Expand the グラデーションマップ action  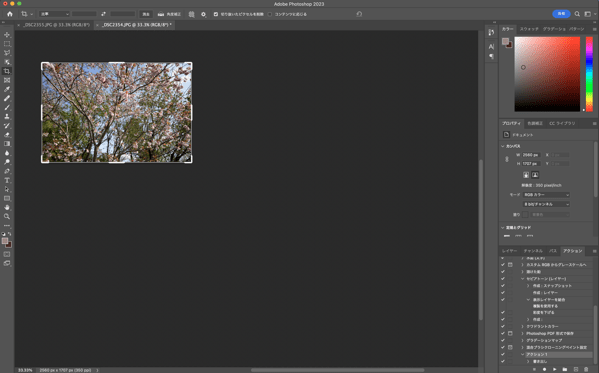coord(523,340)
